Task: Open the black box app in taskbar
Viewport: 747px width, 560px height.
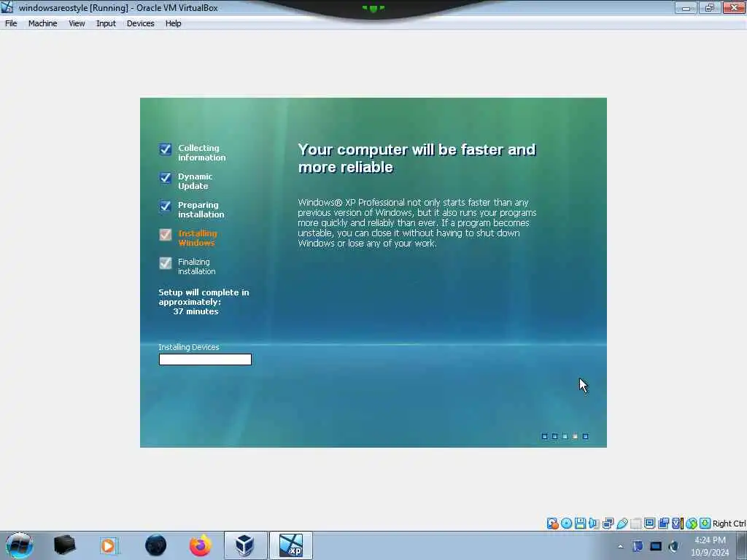Action: pyautogui.click(x=64, y=545)
